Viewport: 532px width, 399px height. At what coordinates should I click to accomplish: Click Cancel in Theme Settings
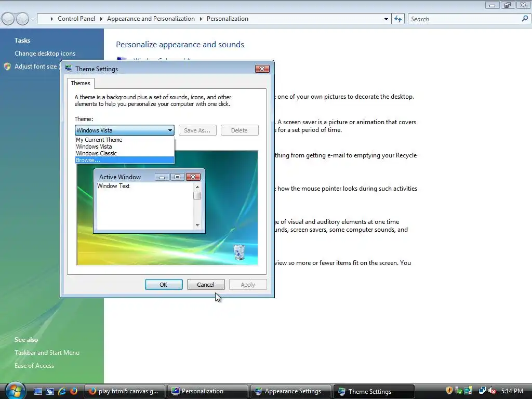(206, 285)
